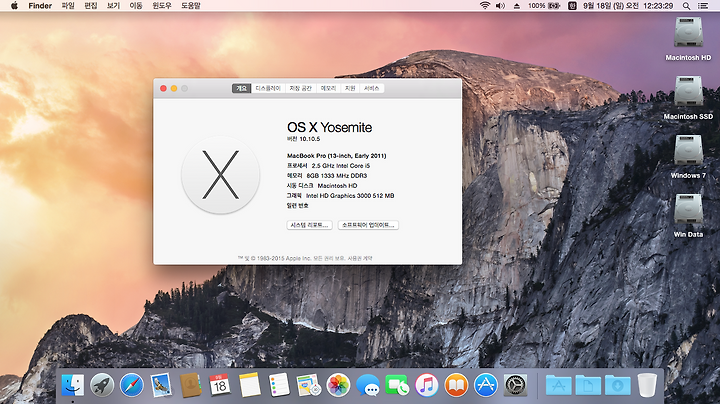Open the 보기 menu
The height and width of the screenshot is (404, 720).
coord(113,6)
